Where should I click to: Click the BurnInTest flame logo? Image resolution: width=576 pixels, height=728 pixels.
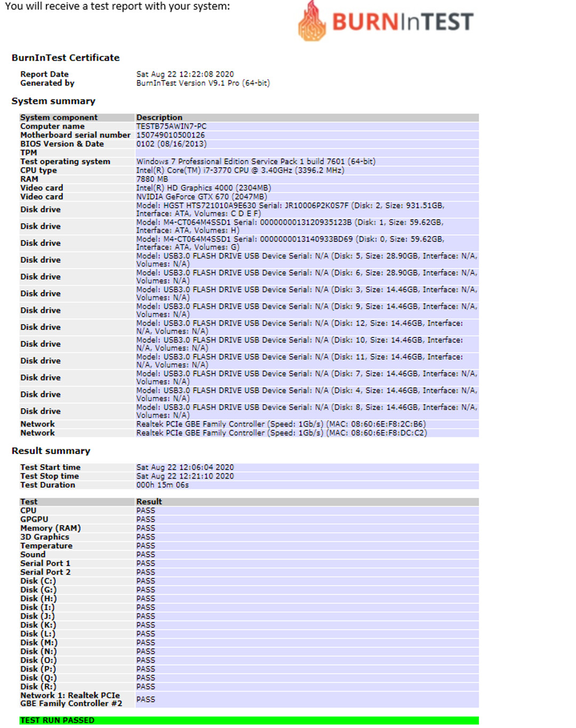[312, 21]
